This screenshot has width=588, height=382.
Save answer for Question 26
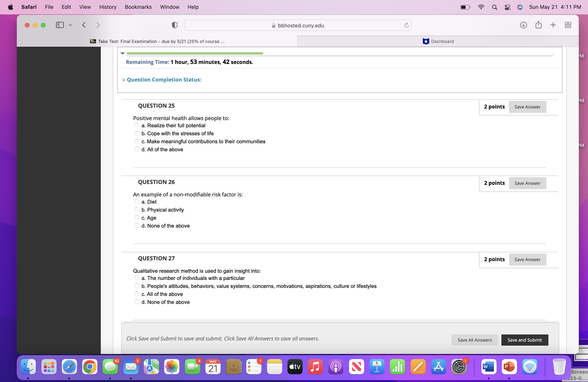point(527,183)
